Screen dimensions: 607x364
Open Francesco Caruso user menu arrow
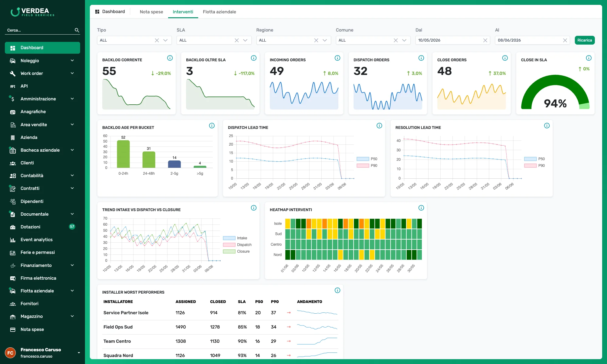79,353
